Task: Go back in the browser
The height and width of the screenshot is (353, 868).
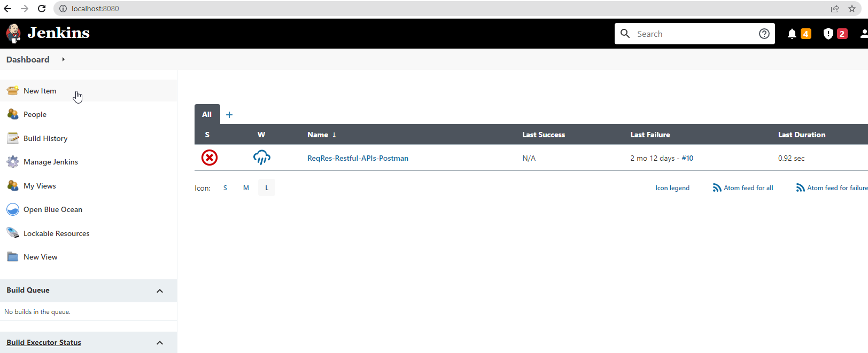Action: click(x=7, y=9)
